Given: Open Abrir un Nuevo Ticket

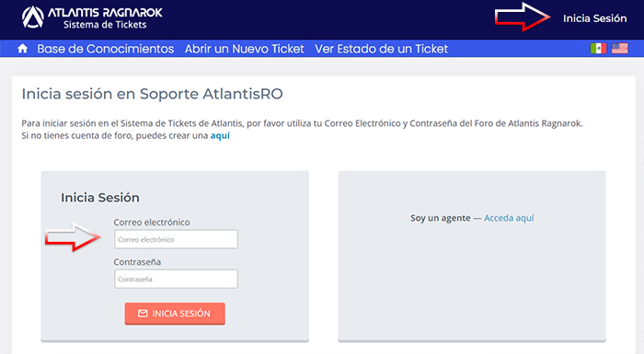Looking at the screenshot, I should point(245,49).
